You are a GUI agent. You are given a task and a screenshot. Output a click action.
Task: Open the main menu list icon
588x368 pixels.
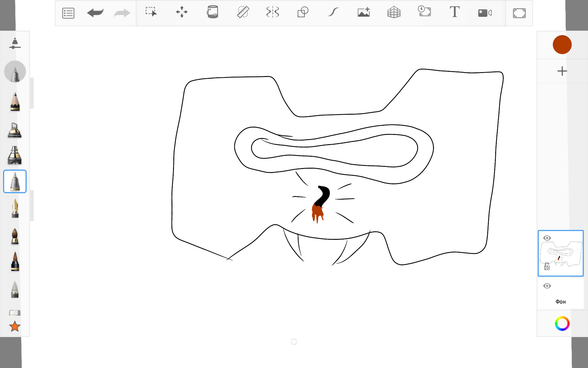coord(68,13)
